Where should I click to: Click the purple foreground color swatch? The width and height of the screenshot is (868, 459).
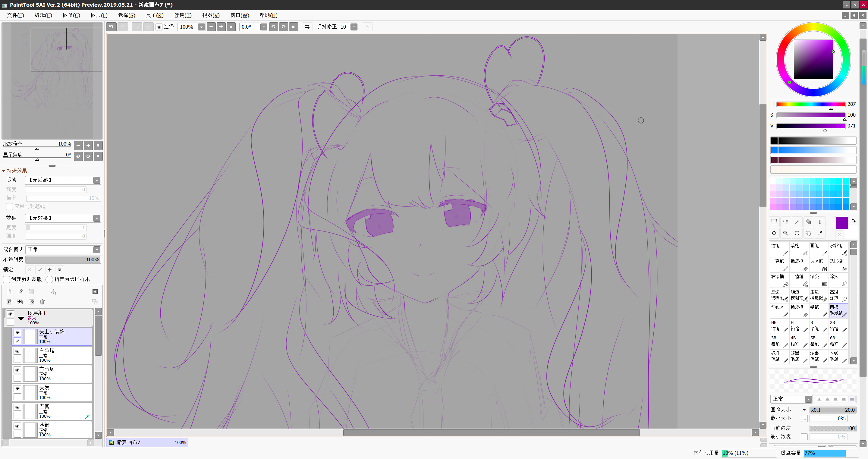pos(841,223)
